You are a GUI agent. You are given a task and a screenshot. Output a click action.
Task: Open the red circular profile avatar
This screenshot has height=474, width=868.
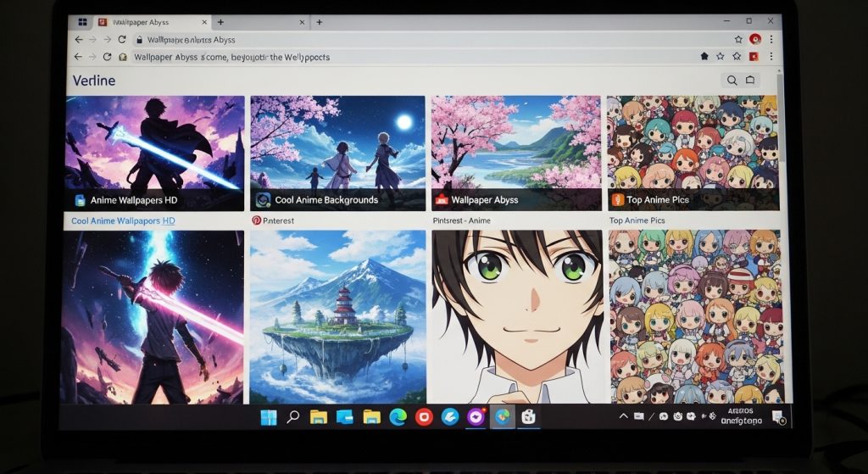[755, 39]
